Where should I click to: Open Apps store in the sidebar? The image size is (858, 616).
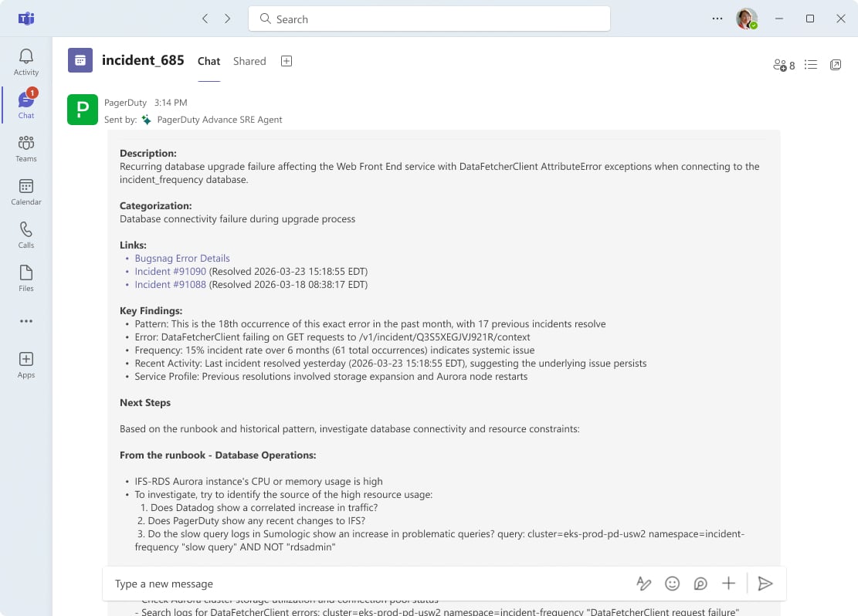point(25,365)
